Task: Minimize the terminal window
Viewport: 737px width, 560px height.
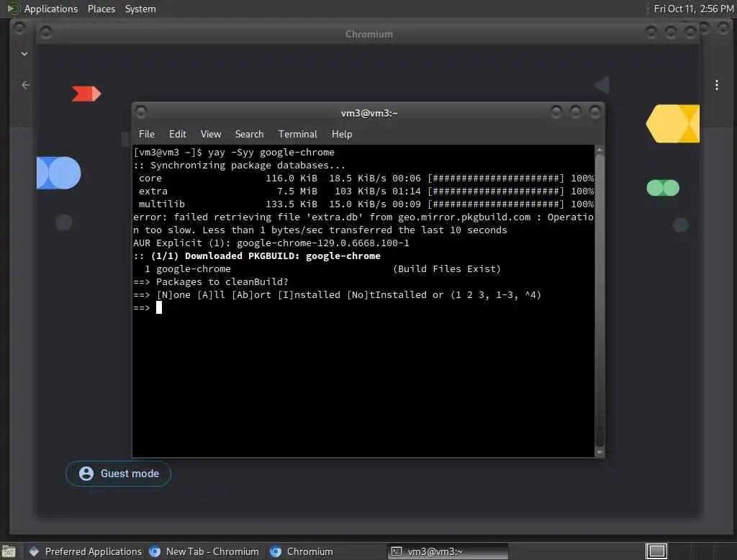Action: pyautogui.click(x=556, y=112)
